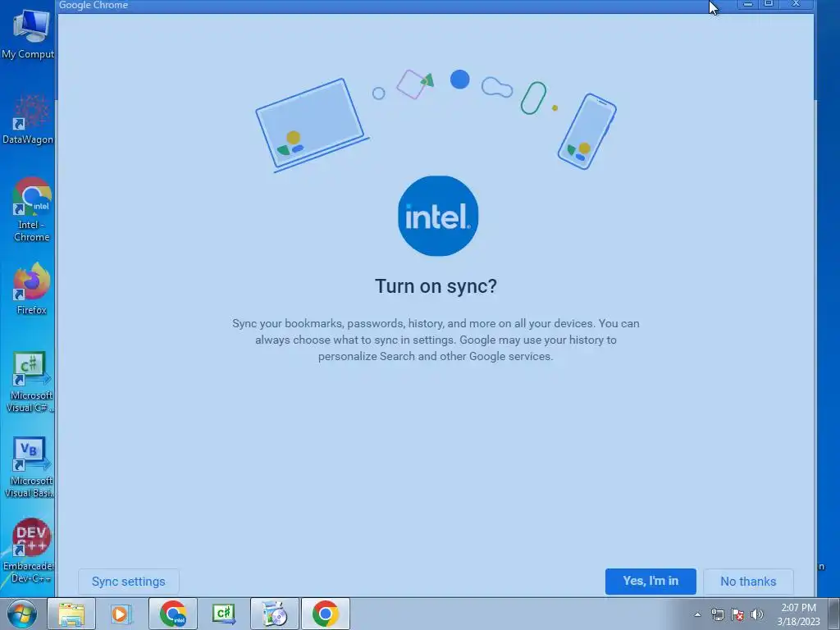Switch to Google Chrome taskbar icon
The height and width of the screenshot is (630, 840).
[325, 614]
